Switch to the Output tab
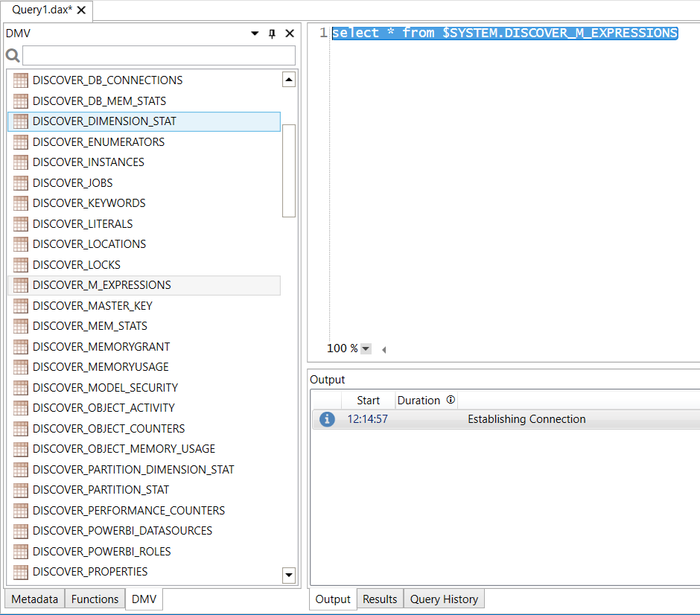Viewport: 700px width, 615px height. coord(333,599)
